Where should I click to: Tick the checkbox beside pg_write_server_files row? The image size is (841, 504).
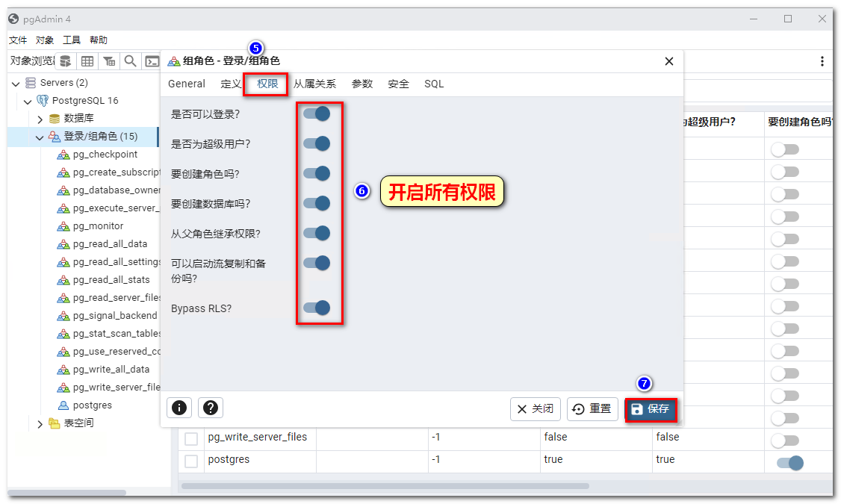pyautogui.click(x=191, y=439)
